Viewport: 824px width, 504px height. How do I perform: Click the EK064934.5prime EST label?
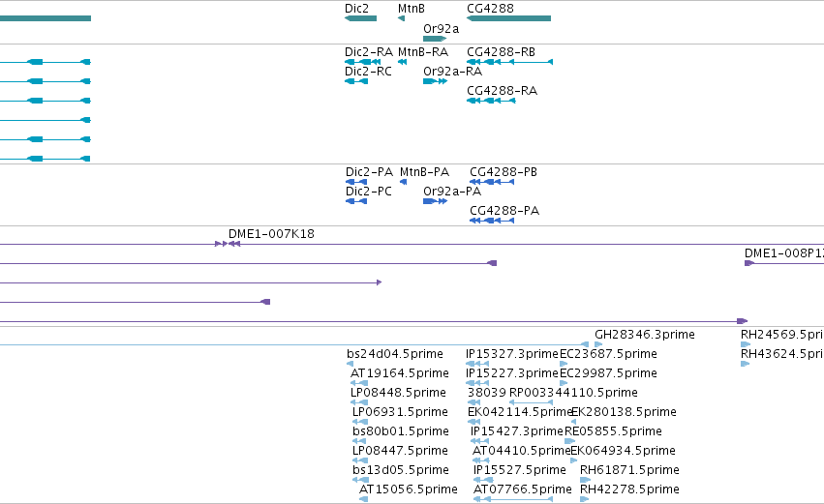(624, 451)
